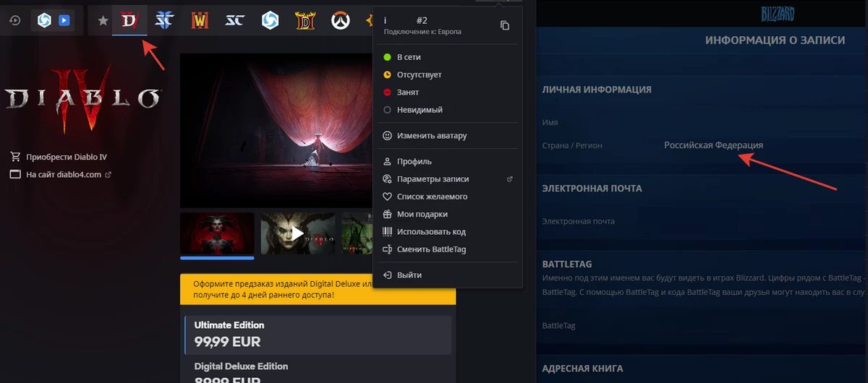The height and width of the screenshot is (383, 868).
Task: Open На сайт diablo4.com link
Action: tap(64, 174)
